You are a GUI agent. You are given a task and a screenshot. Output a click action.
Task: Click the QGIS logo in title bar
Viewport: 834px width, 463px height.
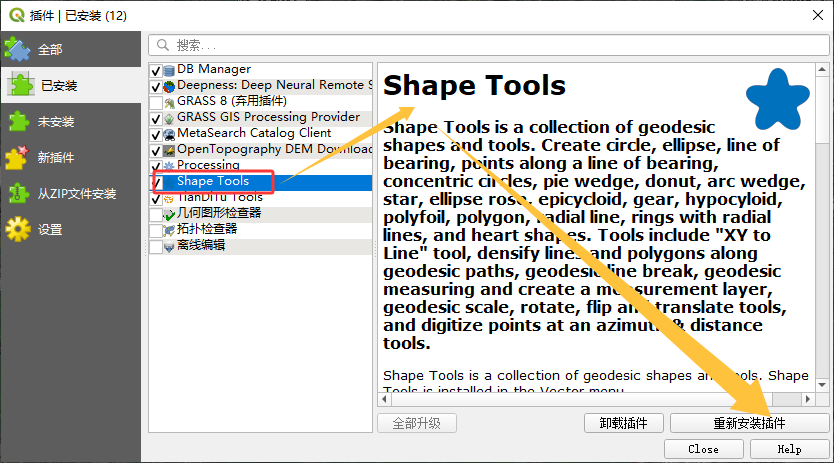(16, 15)
